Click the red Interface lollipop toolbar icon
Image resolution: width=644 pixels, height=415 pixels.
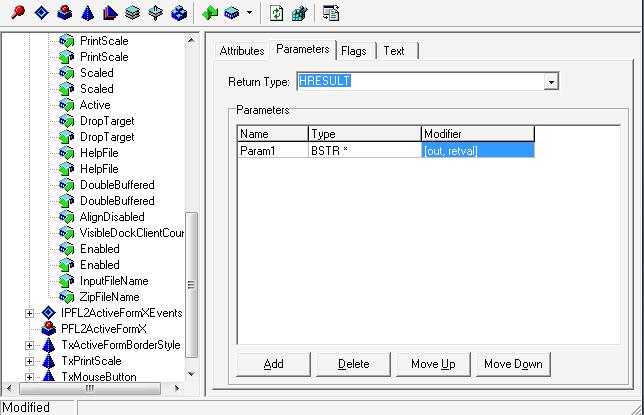click(19, 13)
